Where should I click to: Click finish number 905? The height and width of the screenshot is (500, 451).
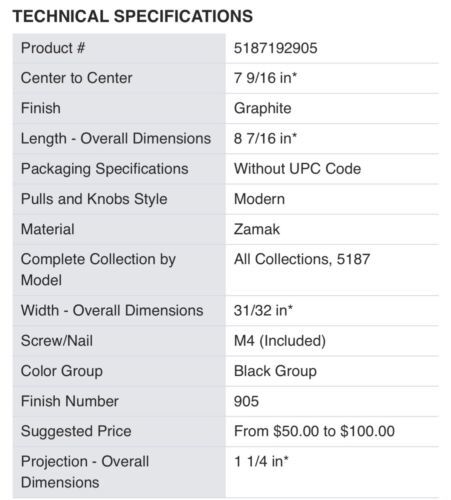pyautogui.click(x=246, y=401)
